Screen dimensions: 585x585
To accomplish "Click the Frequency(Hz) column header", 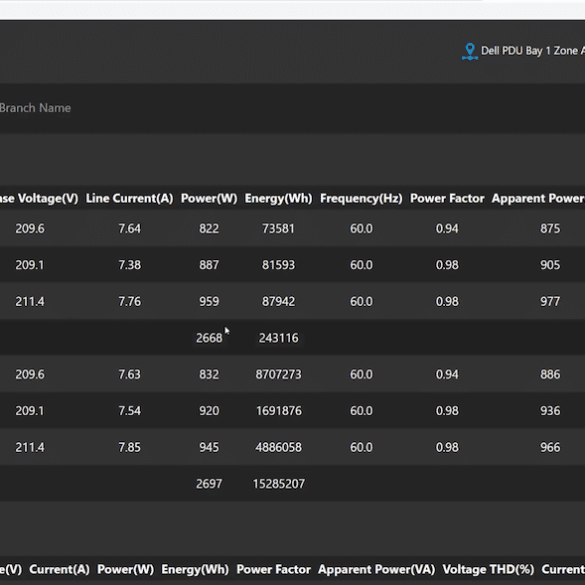I will 361,198.
